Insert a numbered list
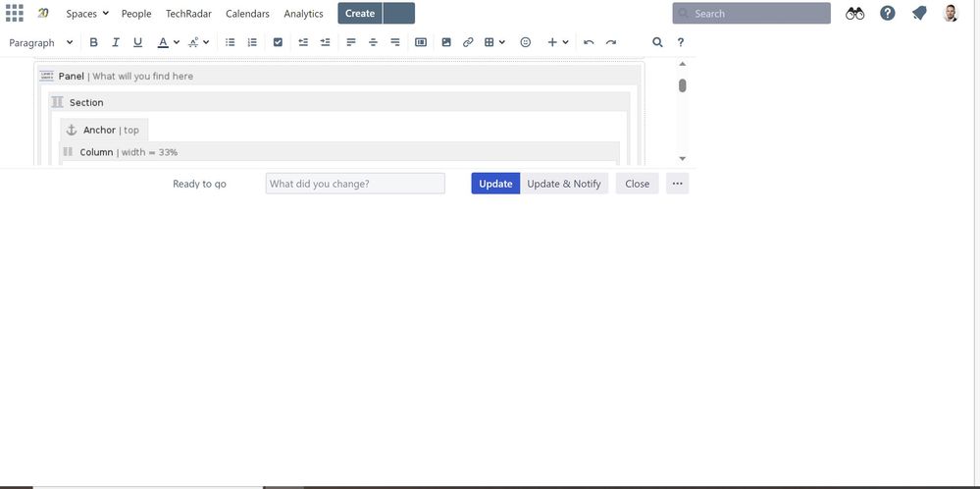This screenshot has height=489, width=980. [x=252, y=42]
